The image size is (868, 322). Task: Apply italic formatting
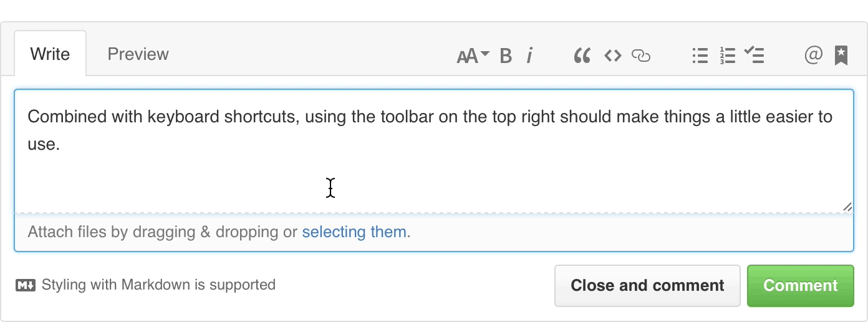point(529,56)
